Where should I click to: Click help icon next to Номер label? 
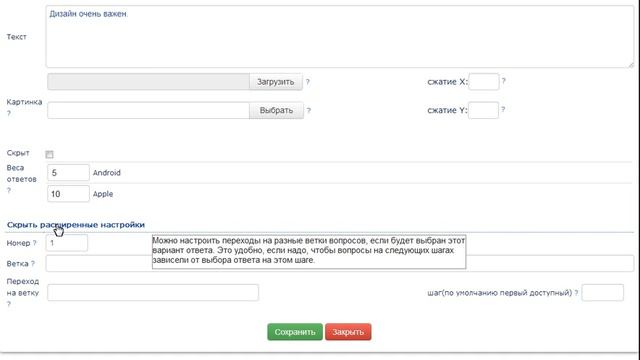click(35, 243)
